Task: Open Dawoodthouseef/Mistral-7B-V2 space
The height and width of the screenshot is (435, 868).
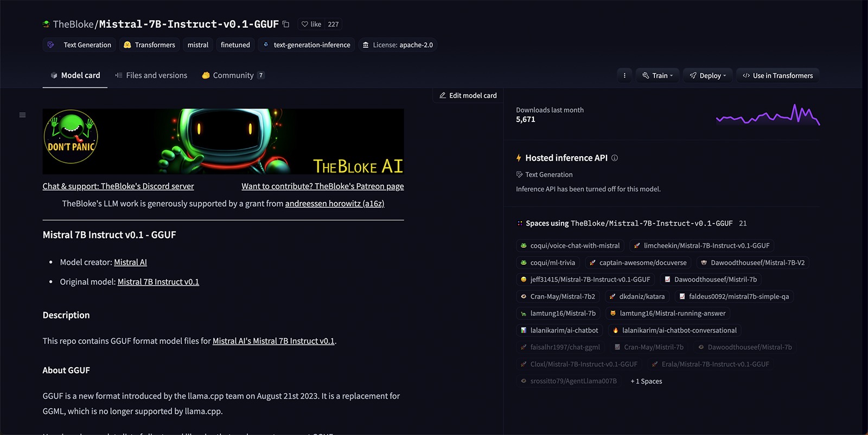Action: (753, 263)
